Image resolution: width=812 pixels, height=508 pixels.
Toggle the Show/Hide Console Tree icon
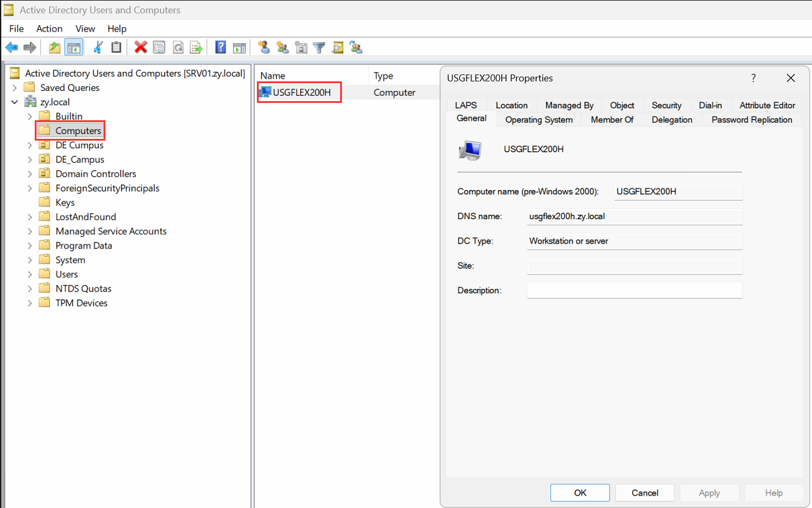coord(73,47)
